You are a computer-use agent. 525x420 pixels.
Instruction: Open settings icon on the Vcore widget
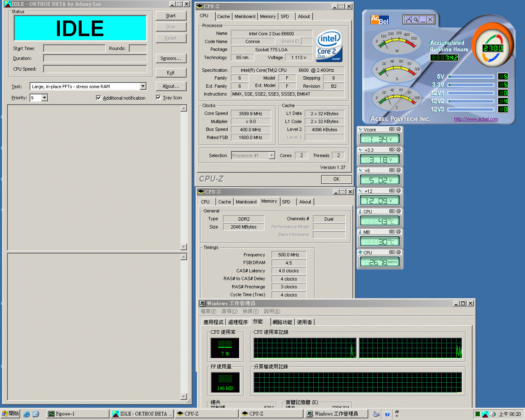(x=392, y=129)
